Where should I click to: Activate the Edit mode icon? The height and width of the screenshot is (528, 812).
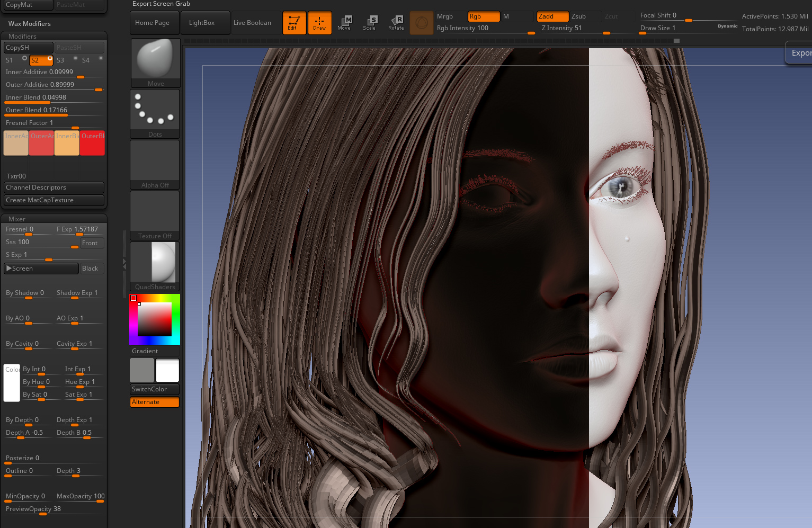294,23
